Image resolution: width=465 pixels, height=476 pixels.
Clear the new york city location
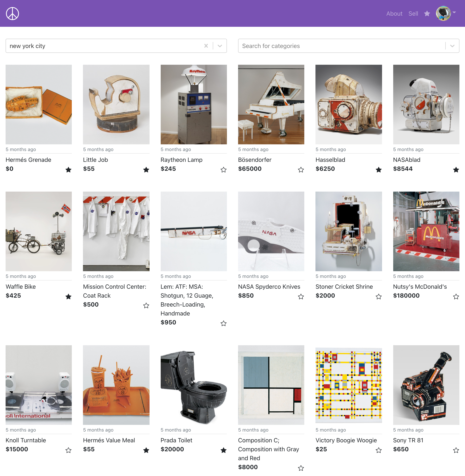pos(206,46)
